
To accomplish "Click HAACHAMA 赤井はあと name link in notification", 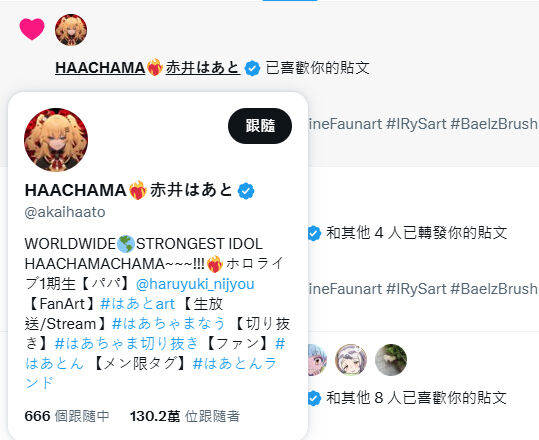I will [147, 67].
